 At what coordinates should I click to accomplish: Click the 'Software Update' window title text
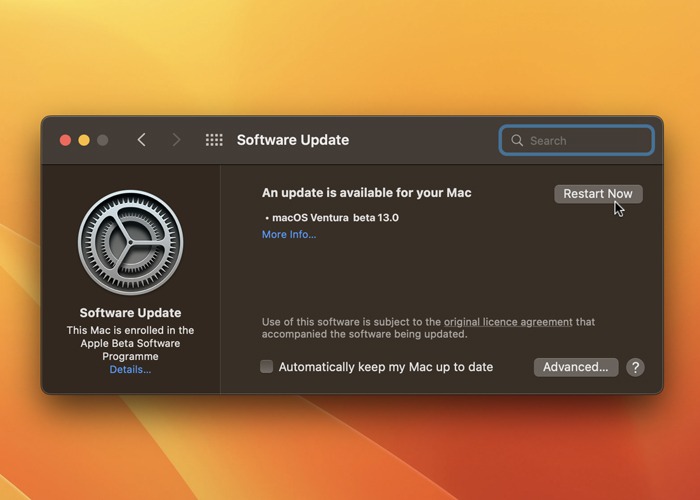point(293,140)
